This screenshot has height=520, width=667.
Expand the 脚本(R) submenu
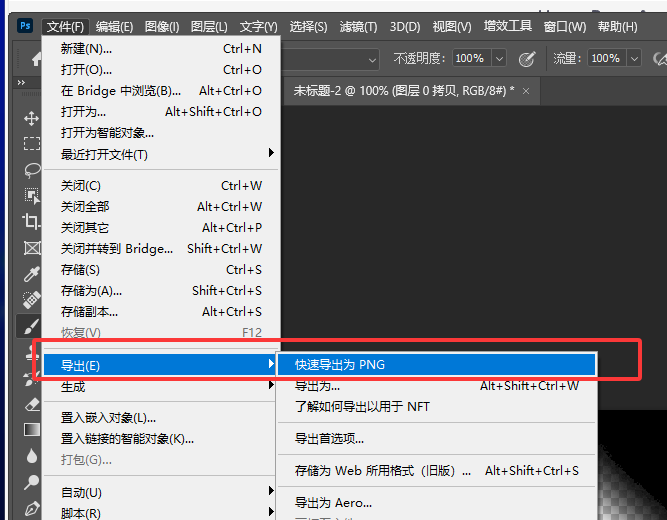point(160,513)
